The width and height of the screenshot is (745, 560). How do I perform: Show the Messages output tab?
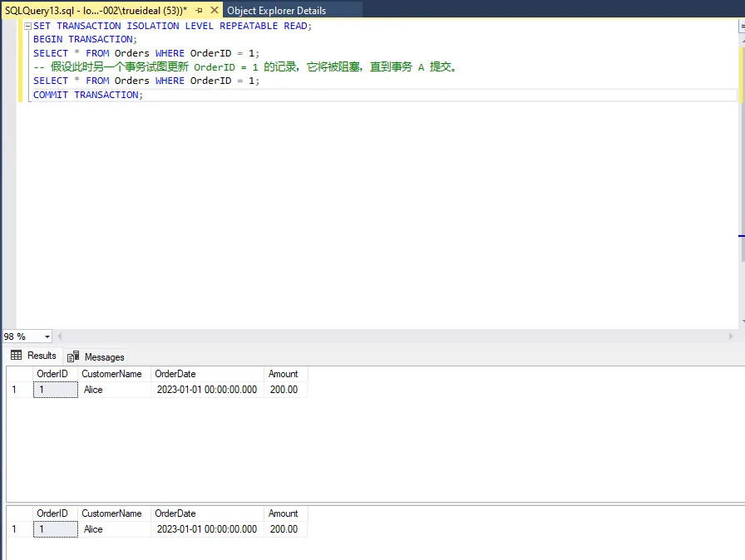coord(96,356)
